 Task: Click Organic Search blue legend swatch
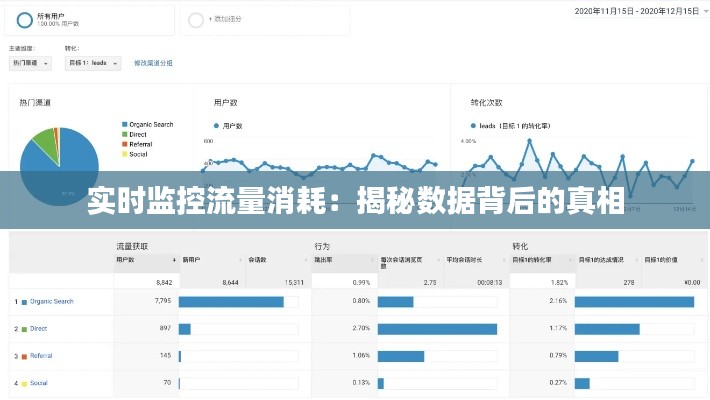125,124
